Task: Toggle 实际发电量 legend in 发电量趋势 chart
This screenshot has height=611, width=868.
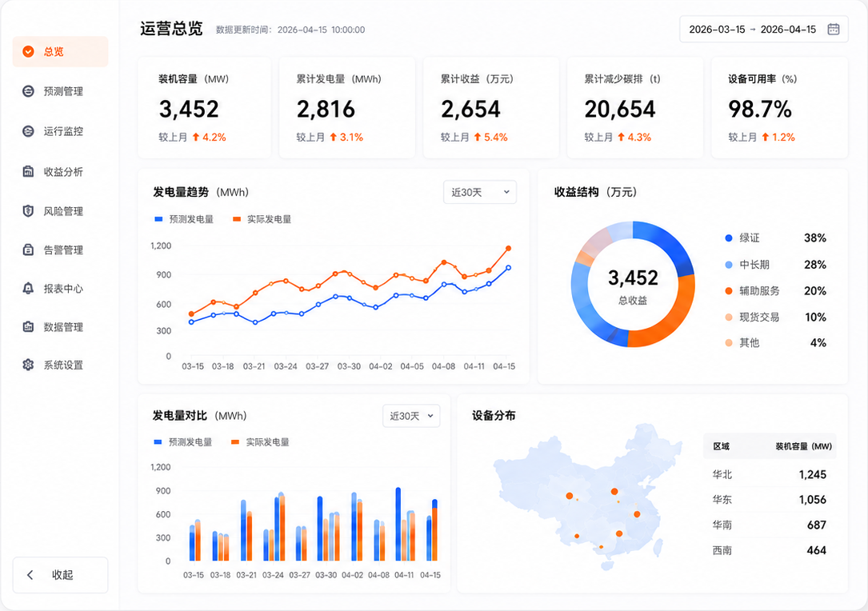Action: coord(262,219)
